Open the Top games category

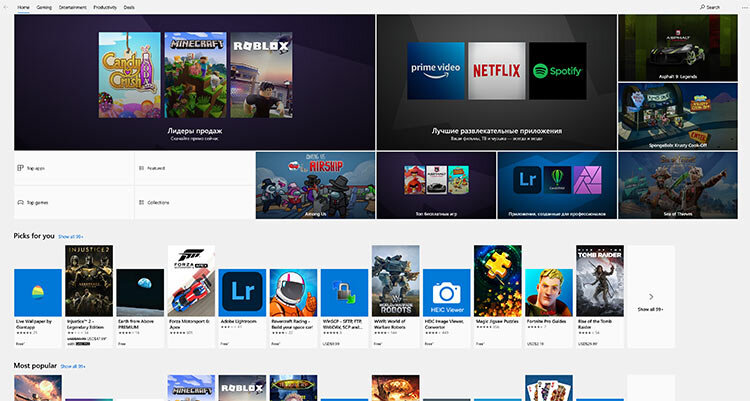[74, 202]
